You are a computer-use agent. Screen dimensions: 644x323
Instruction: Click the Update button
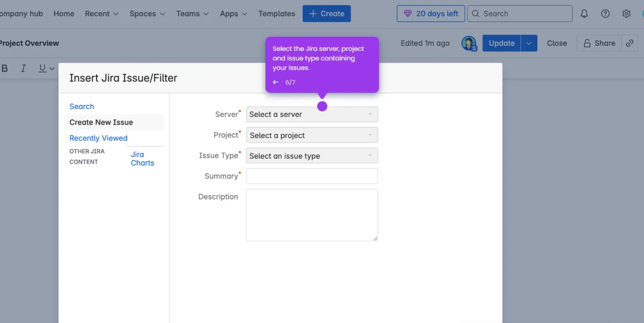click(x=501, y=43)
